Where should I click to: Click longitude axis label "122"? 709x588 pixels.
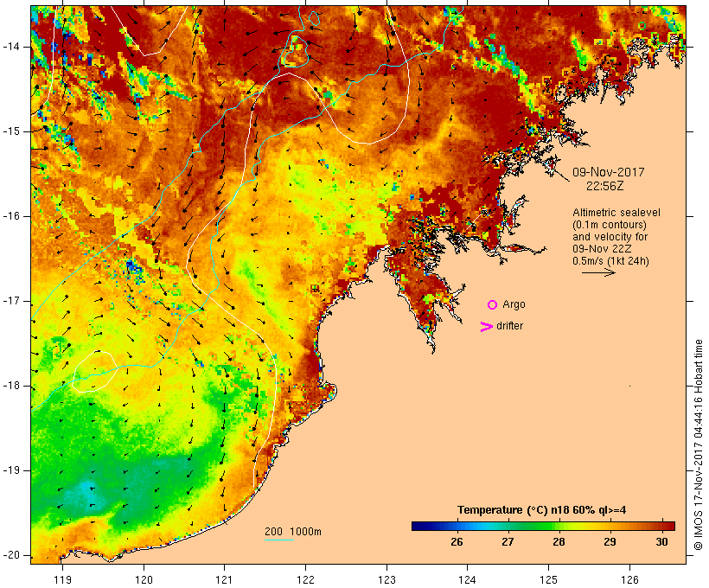[x=306, y=579]
